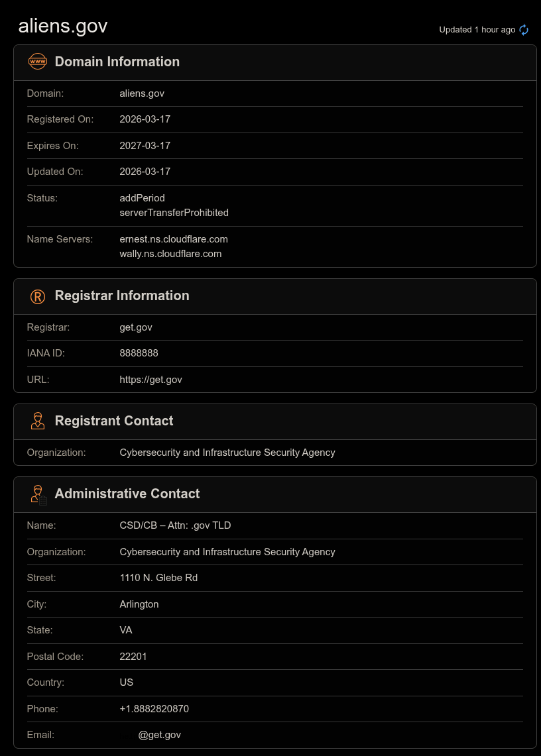Click the Phone: label
The image size is (541, 756).
pos(42,709)
